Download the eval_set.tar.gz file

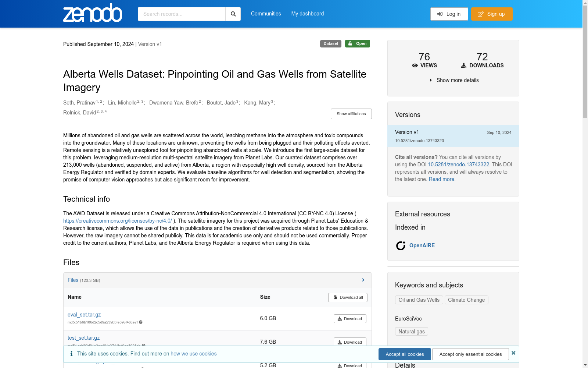(350, 319)
